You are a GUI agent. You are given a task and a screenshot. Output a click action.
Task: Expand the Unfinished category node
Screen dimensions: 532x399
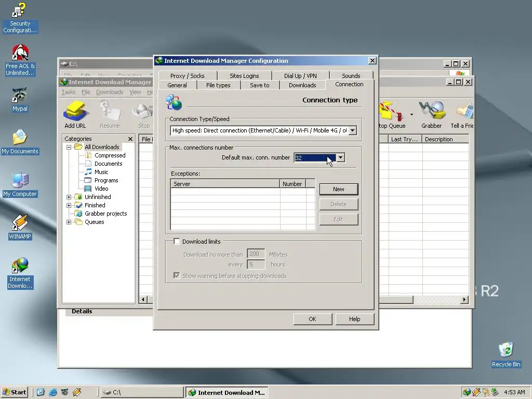coord(69,197)
